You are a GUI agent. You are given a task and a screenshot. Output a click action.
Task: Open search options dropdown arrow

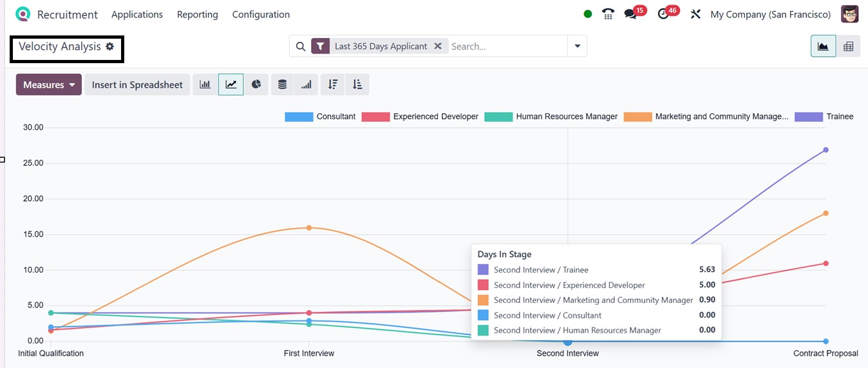[577, 46]
